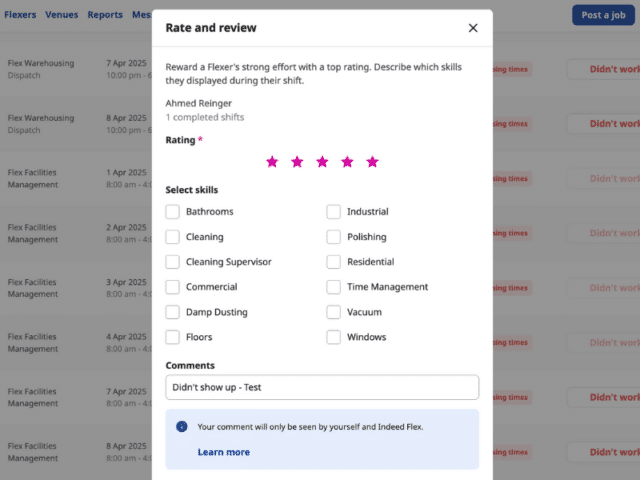Select the first rating star
Screen dimensions: 640x480
coord(272,162)
